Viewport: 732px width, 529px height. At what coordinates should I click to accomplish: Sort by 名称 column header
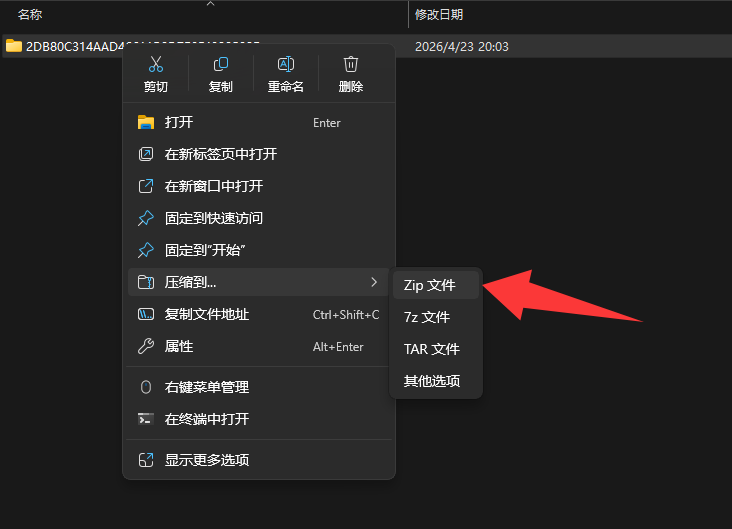click(x=30, y=14)
